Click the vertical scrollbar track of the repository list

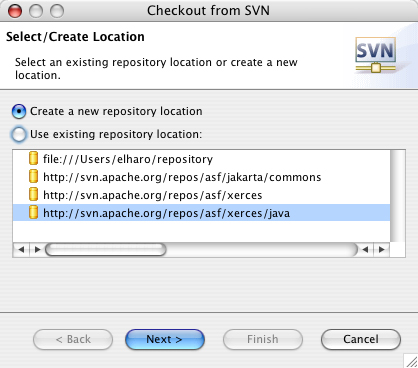click(398, 196)
